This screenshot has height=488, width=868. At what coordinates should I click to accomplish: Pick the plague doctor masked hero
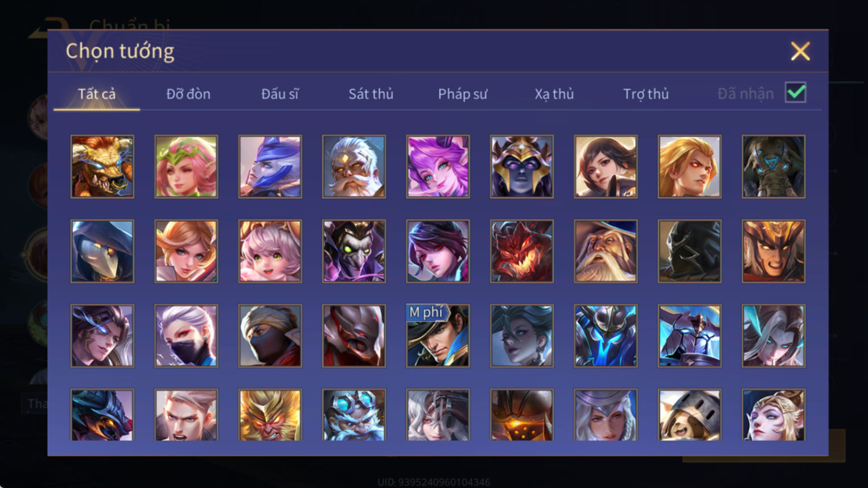tap(102, 251)
